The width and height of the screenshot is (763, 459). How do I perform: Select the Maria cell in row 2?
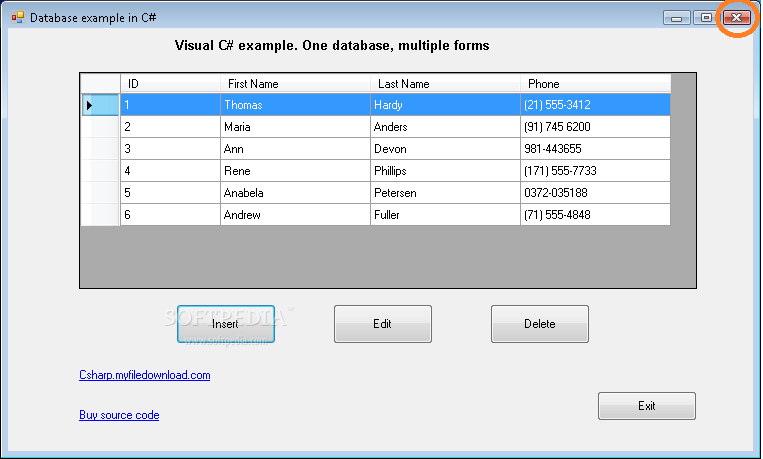295,127
